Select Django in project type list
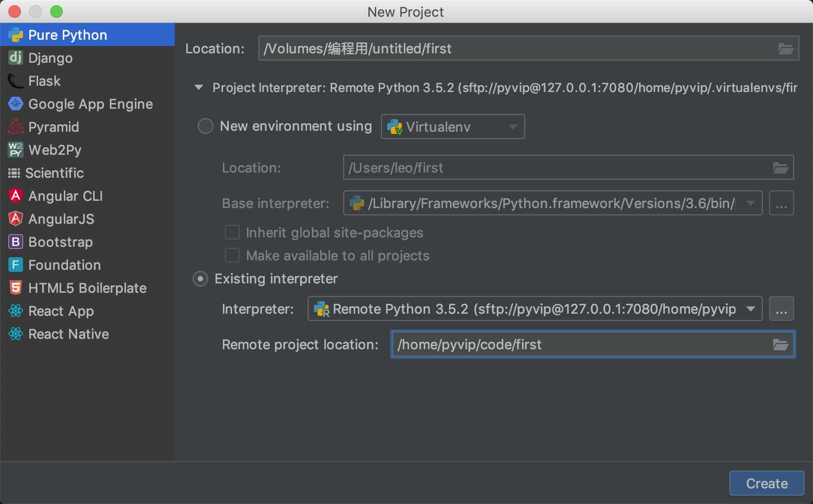The image size is (813, 504). [87, 58]
